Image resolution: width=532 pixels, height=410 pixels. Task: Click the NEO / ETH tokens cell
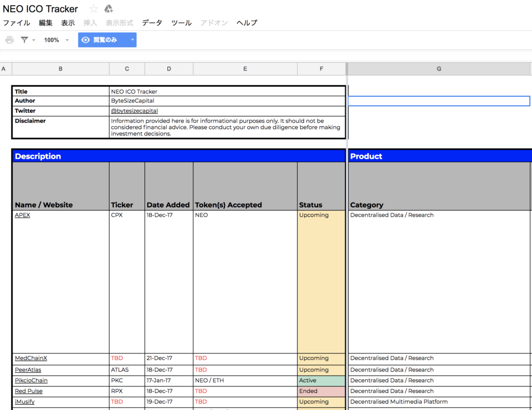(x=245, y=380)
